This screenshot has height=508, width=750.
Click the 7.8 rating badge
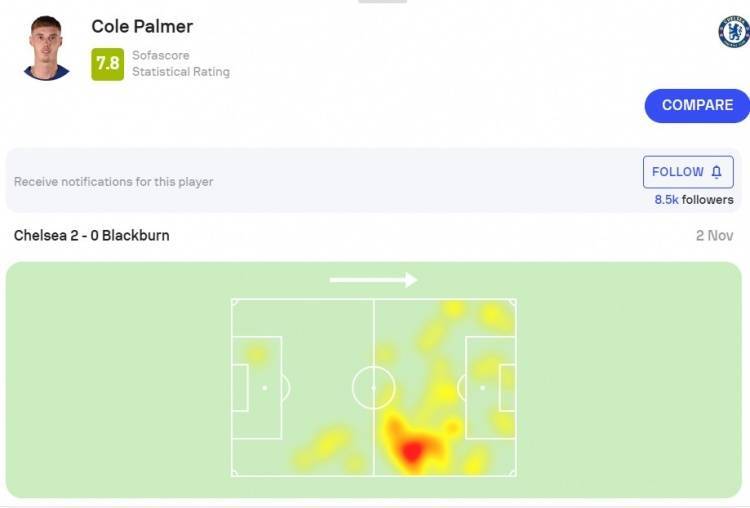[108, 64]
